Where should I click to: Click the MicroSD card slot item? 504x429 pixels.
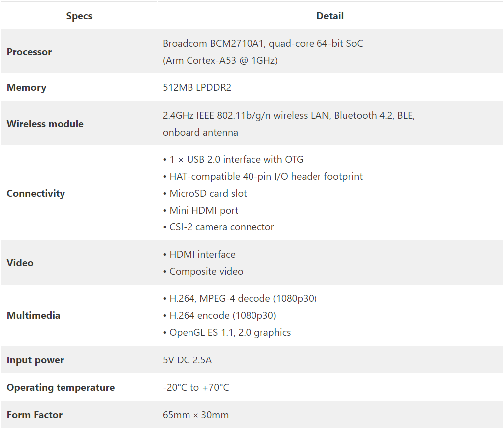tap(208, 193)
